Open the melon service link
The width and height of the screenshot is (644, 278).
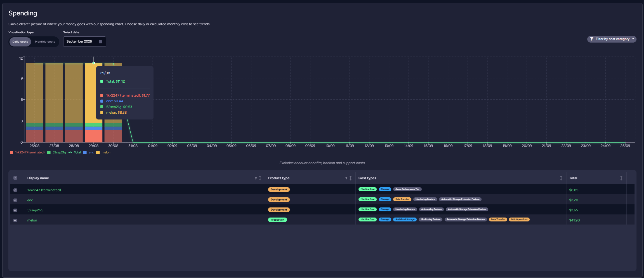click(x=32, y=220)
